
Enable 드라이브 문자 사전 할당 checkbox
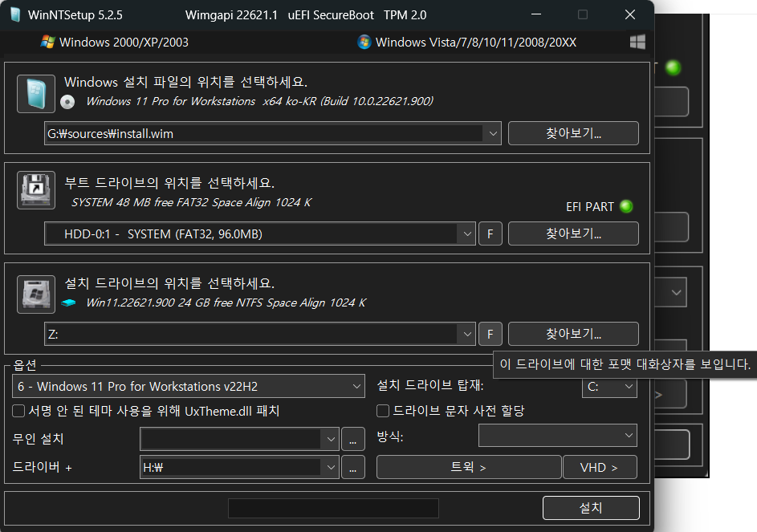pos(383,411)
